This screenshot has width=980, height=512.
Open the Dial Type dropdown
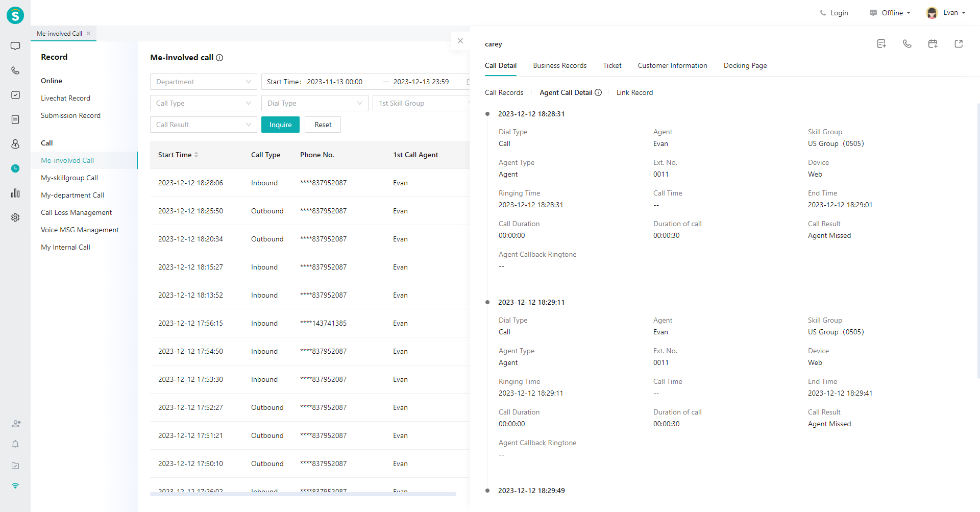pyautogui.click(x=315, y=103)
